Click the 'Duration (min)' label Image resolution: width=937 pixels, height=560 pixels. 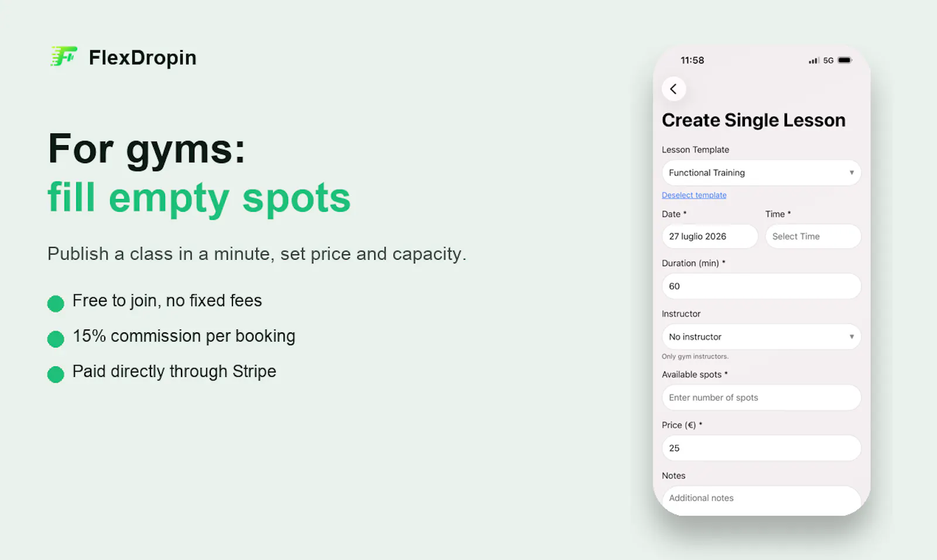click(x=693, y=263)
